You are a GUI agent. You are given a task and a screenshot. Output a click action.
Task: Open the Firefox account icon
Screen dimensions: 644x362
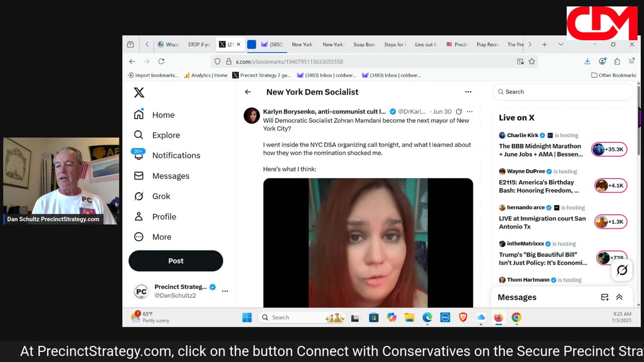coord(602,61)
